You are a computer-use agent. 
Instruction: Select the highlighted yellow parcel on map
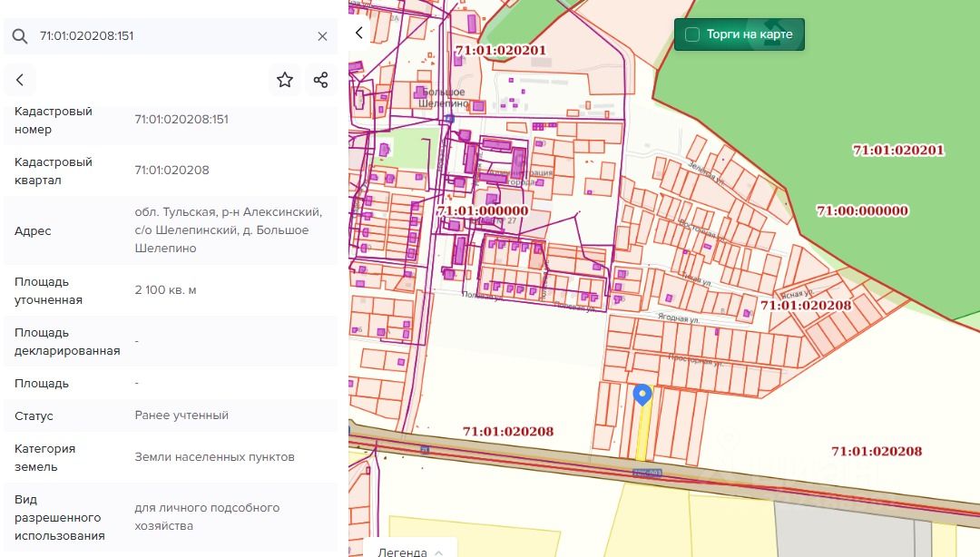point(642,435)
